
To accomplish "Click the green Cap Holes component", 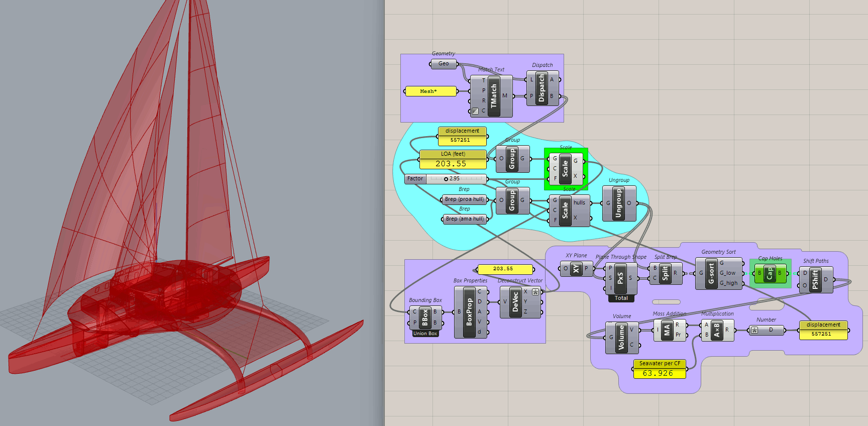I will point(770,273).
